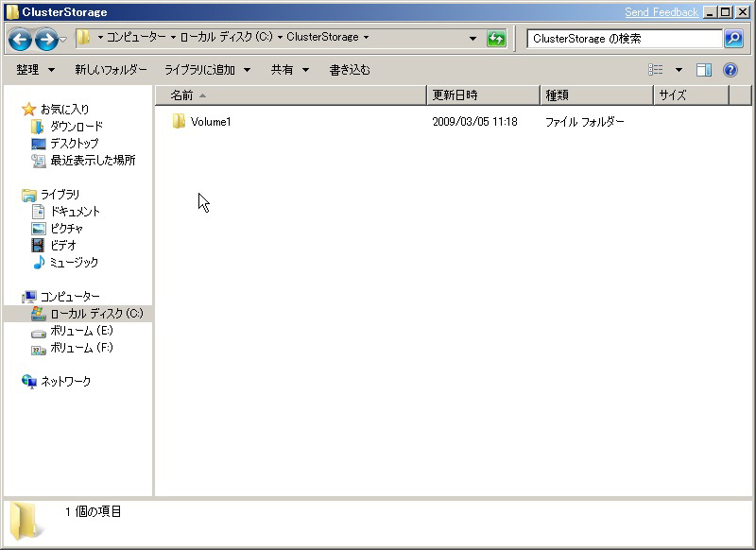Toggle the preview pane icon
Image resolution: width=756 pixels, height=550 pixels.
[x=702, y=69]
